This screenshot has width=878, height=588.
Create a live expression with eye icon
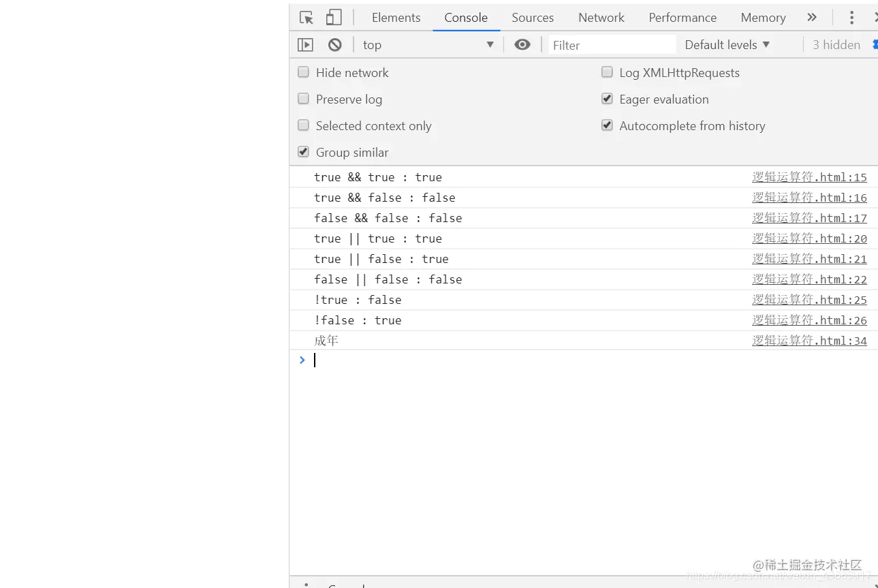pyautogui.click(x=522, y=45)
